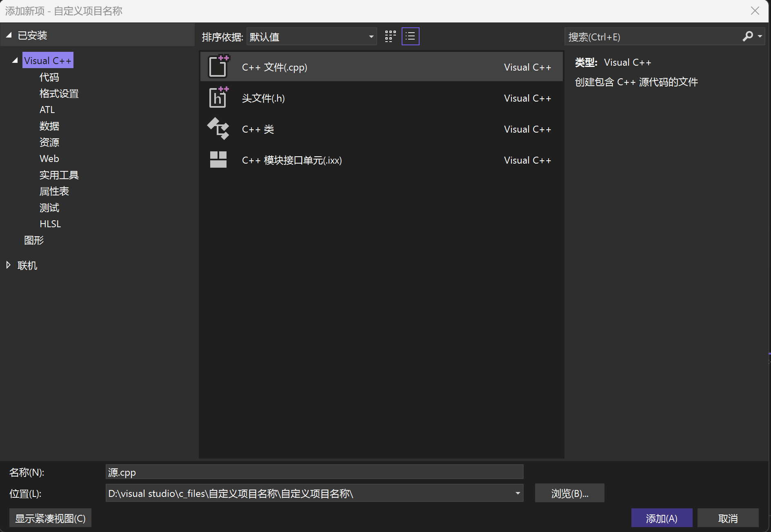Collapse the Visual C++ tree node
This screenshot has height=532, width=771.
point(15,60)
